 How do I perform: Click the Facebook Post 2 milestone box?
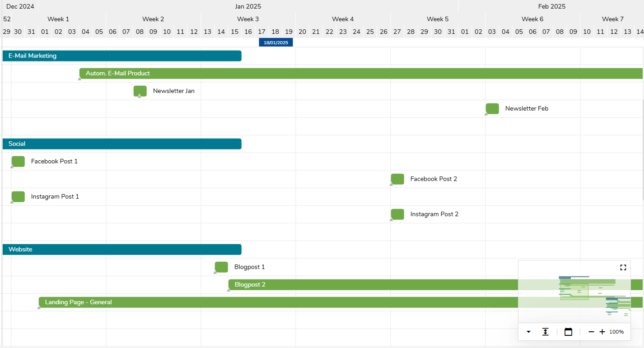(x=397, y=179)
